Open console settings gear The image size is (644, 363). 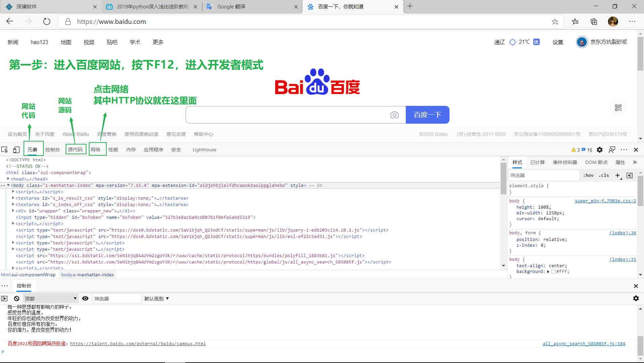pos(636,298)
